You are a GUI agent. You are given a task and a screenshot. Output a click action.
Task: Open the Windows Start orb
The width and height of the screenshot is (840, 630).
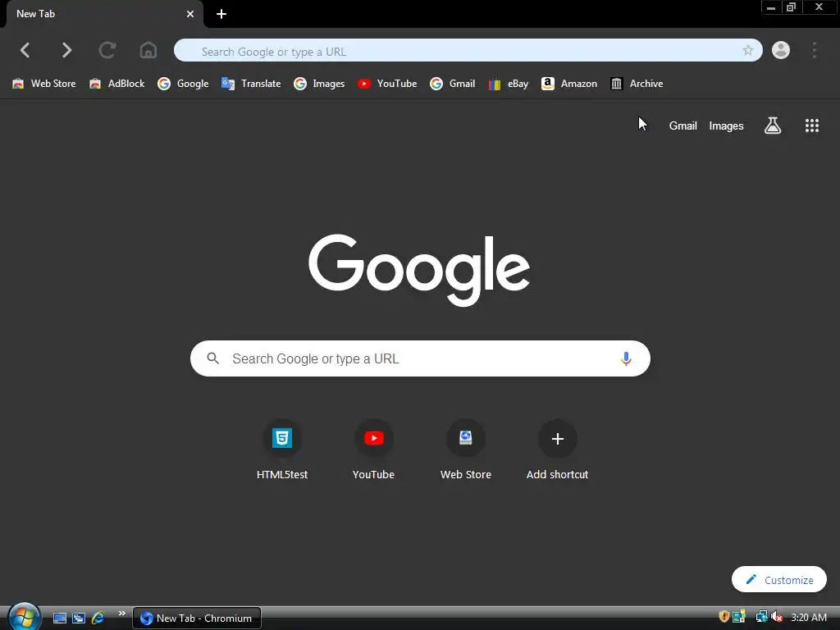point(24,617)
